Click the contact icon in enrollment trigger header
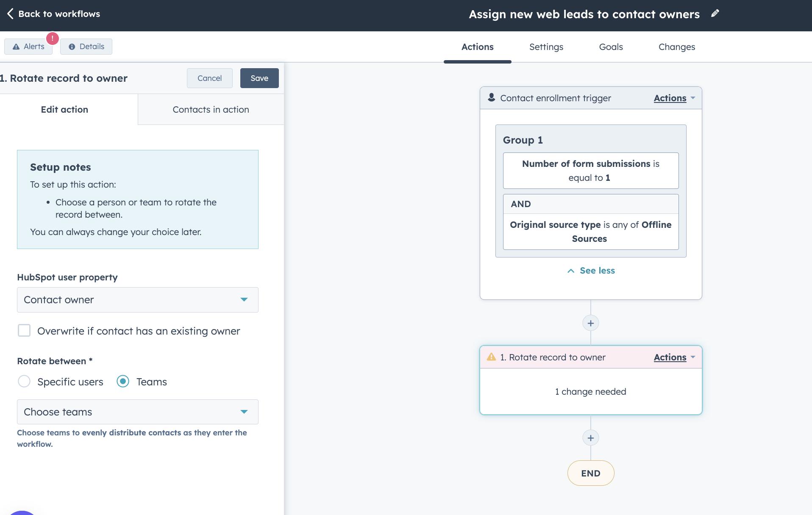The height and width of the screenshot is (515, 812). tap(491, 98)
